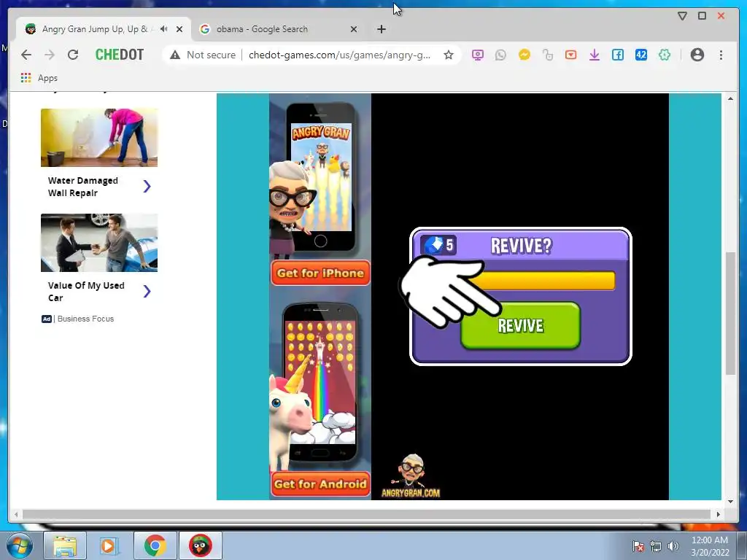Open the purple screen recorder extension icon
This screenshot has width=747, height=560.
coord(477,55)
